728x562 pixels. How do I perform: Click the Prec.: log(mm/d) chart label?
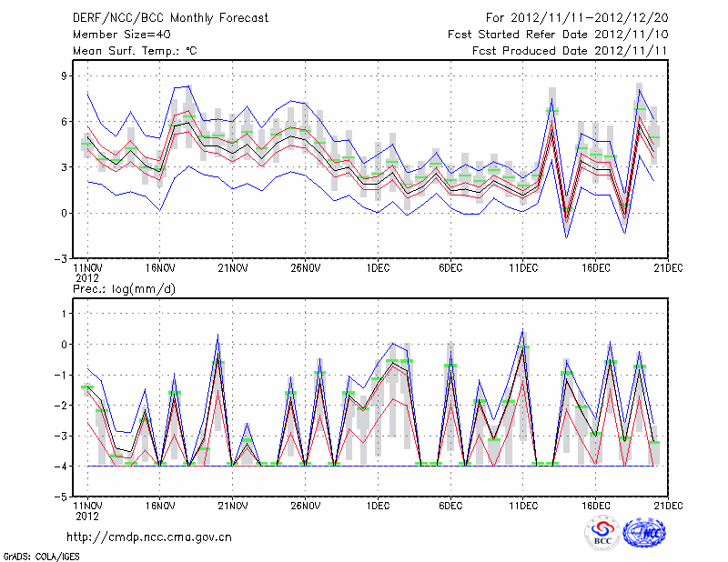pos(125,288)
